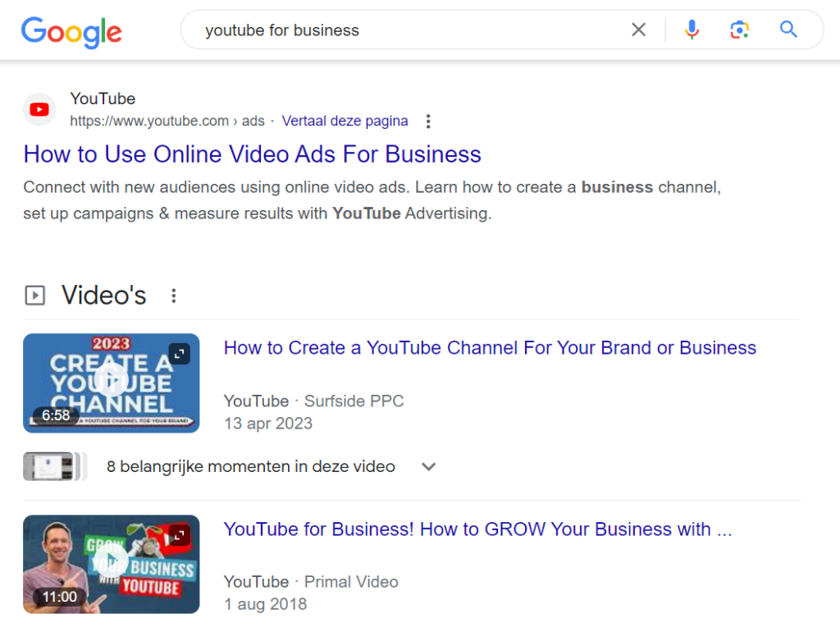Open 'YouTube for Business! How to GROW' link
The width and height of the screenshot is (840, 628).
[x=477, y=529]
